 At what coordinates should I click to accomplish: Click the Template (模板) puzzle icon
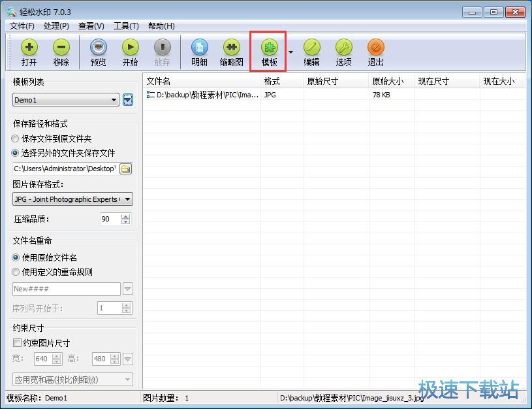click(270, 47)
